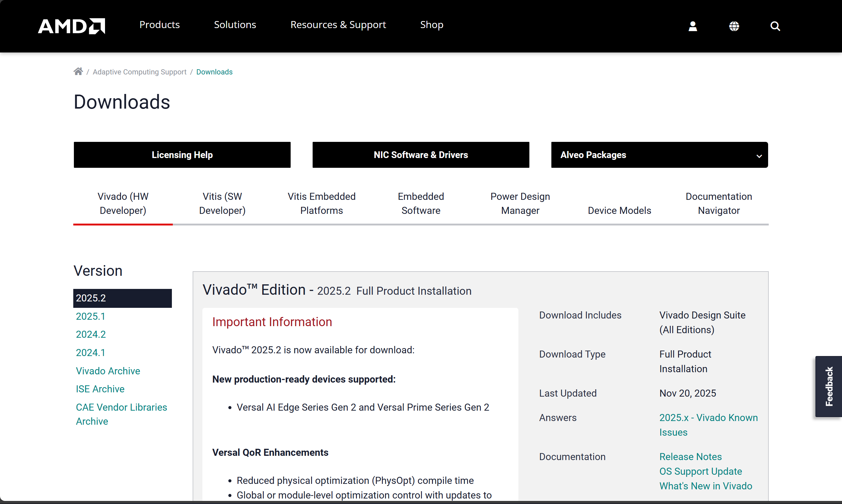Click the Licensing Help button
This screenshot has width=842, height=504.
coord(182,155)
